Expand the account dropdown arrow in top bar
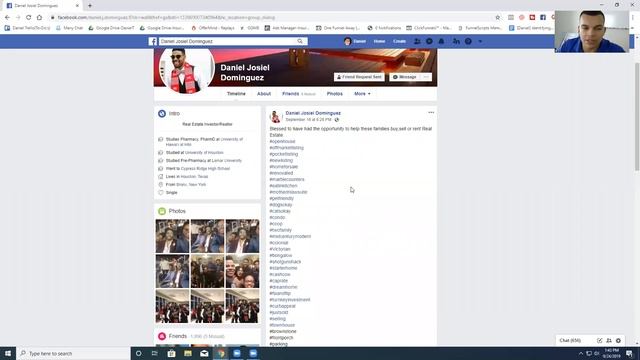This screenshot has width=640, height=360. pos(480,41)
